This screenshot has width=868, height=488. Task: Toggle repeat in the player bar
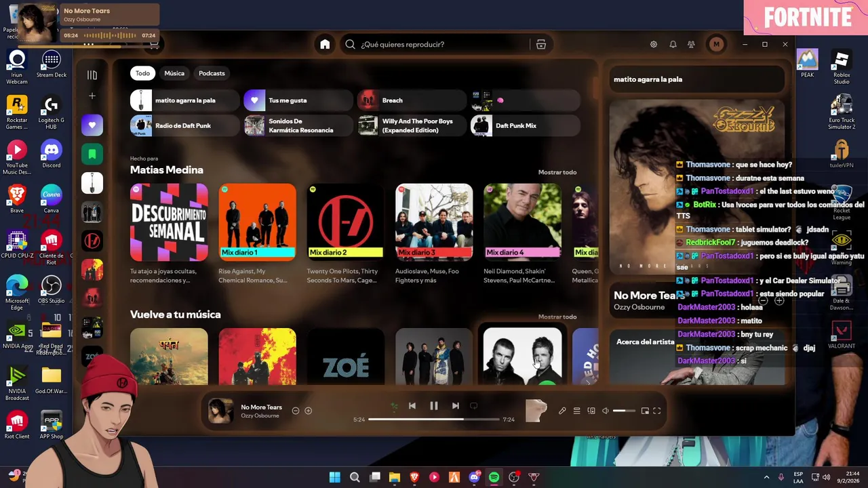point(473,406)
